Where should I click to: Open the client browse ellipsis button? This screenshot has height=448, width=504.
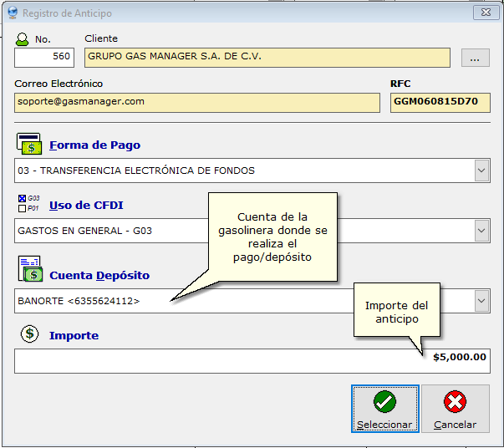coord(475,58)
